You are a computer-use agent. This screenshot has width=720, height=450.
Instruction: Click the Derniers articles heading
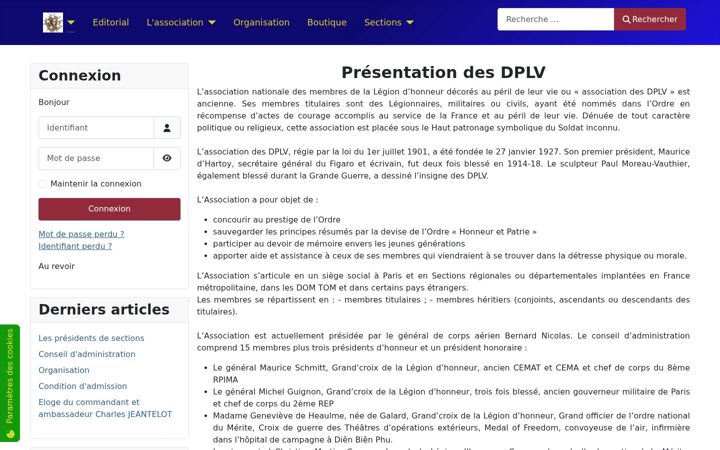click(104, 309)
